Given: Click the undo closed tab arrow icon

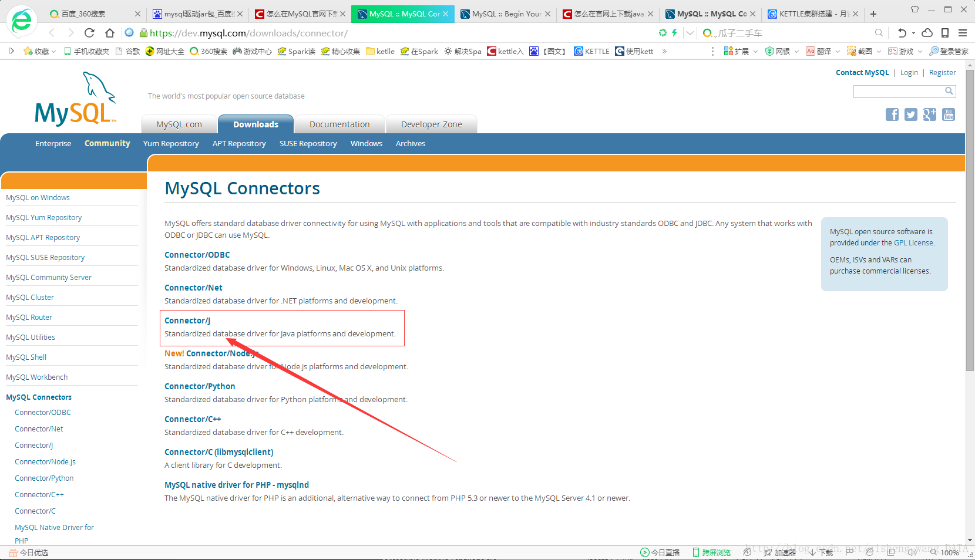Looking at the screenshot, I should (902, 33).
